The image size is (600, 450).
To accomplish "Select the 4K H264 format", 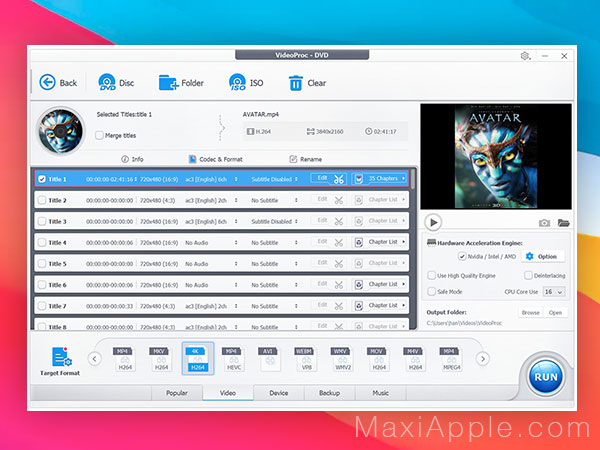I will 197,359.
